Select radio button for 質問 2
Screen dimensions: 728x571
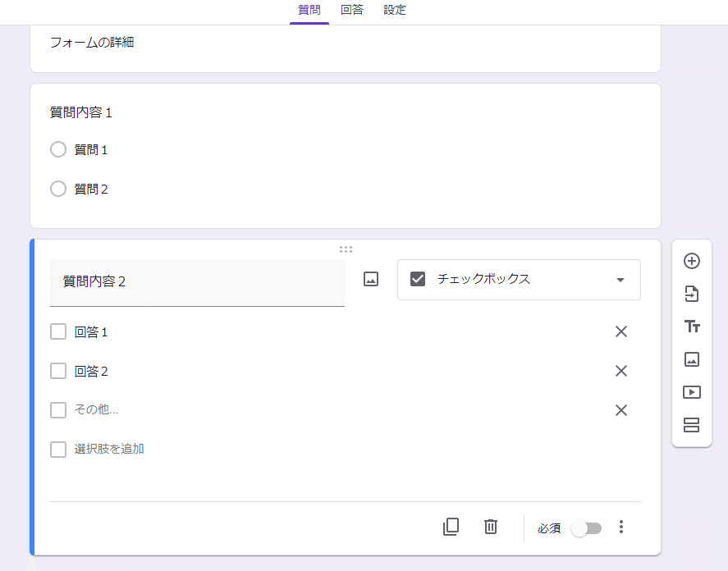click(58, 189)
